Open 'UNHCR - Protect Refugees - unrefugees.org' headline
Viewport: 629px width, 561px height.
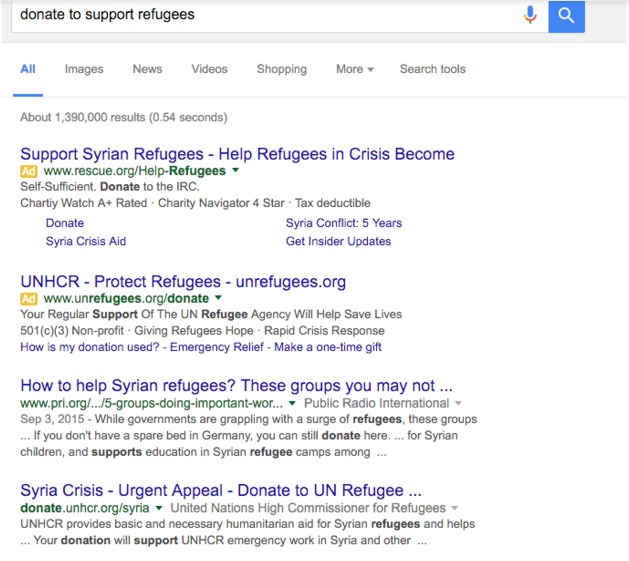point(183,282)
